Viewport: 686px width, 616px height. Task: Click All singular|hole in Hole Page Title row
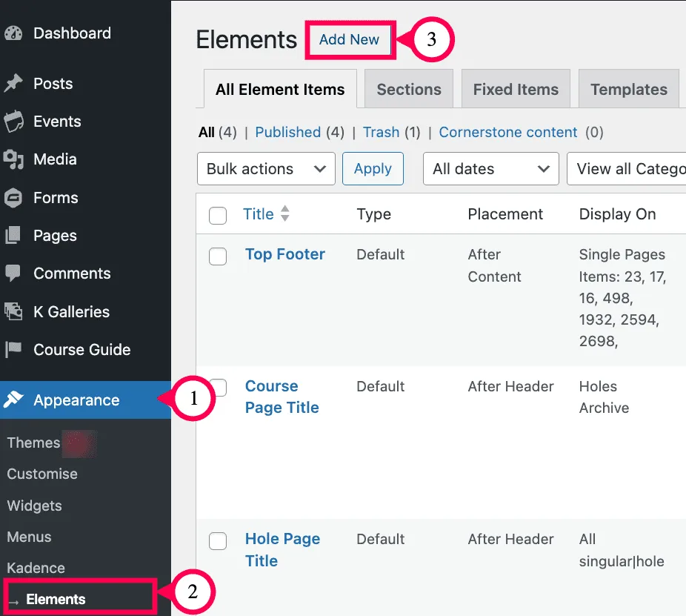tap(622, 550)
